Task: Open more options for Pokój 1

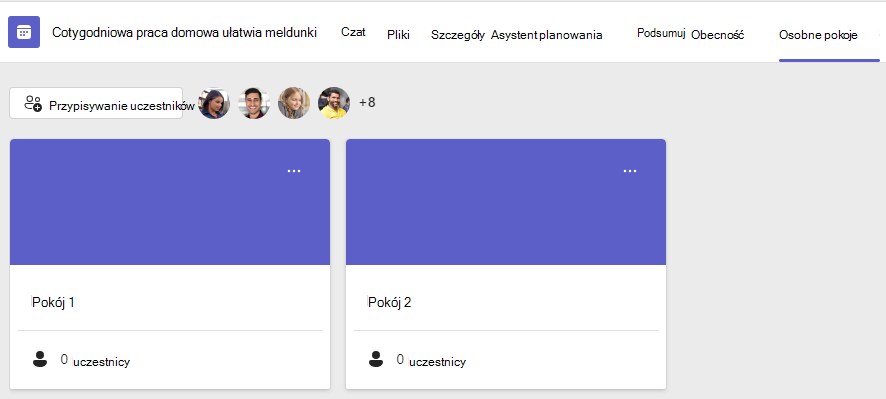Action: (x=294, y=171)
